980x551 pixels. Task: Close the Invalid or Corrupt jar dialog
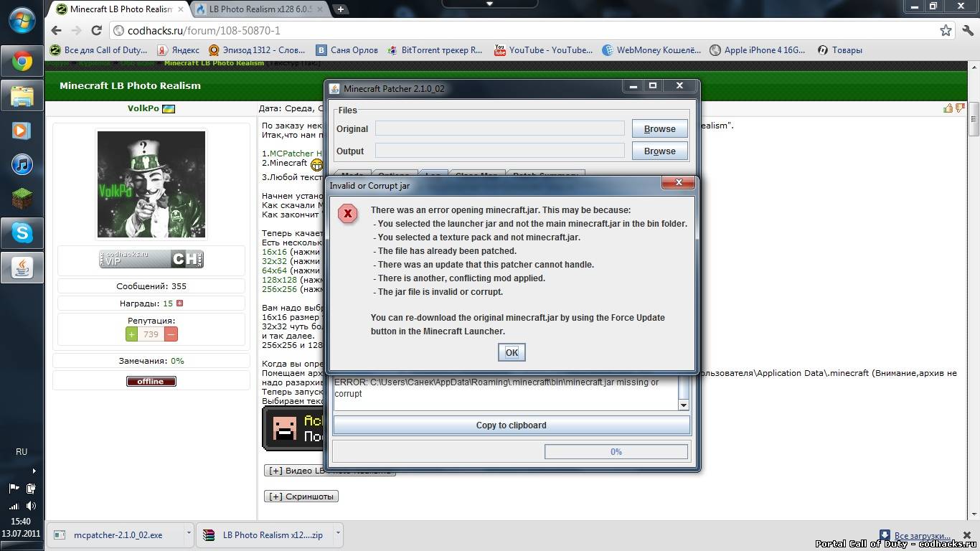(678, 184)
